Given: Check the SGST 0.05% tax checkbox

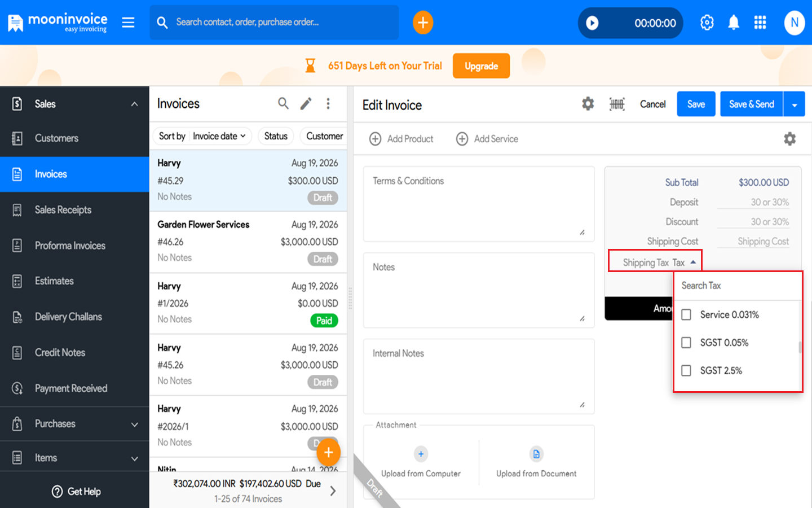Looking at the screenshot, I should pos(686,343).
